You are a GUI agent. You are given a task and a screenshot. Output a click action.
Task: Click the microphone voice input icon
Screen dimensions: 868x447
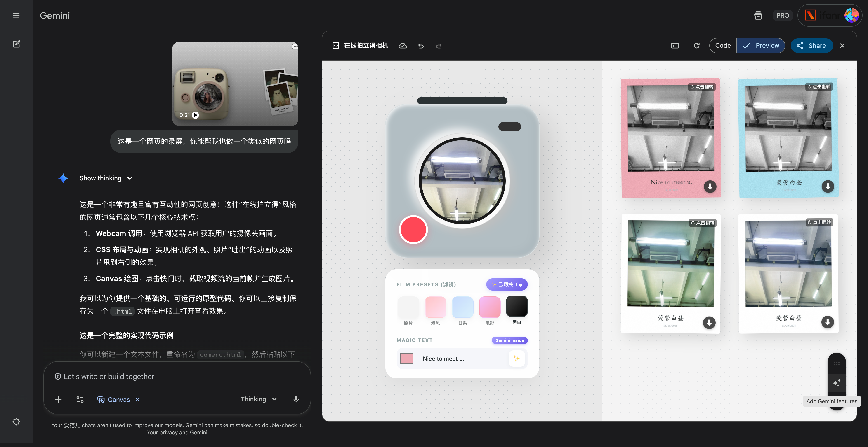coord(296,399)
